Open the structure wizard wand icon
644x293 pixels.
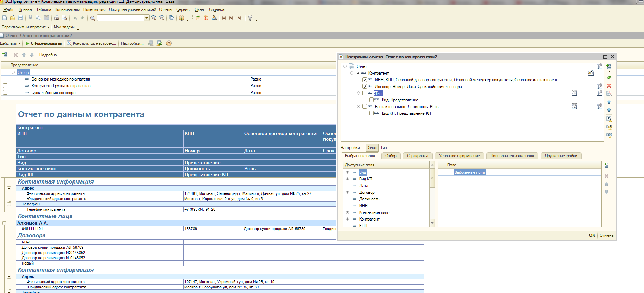click(609, 94)
